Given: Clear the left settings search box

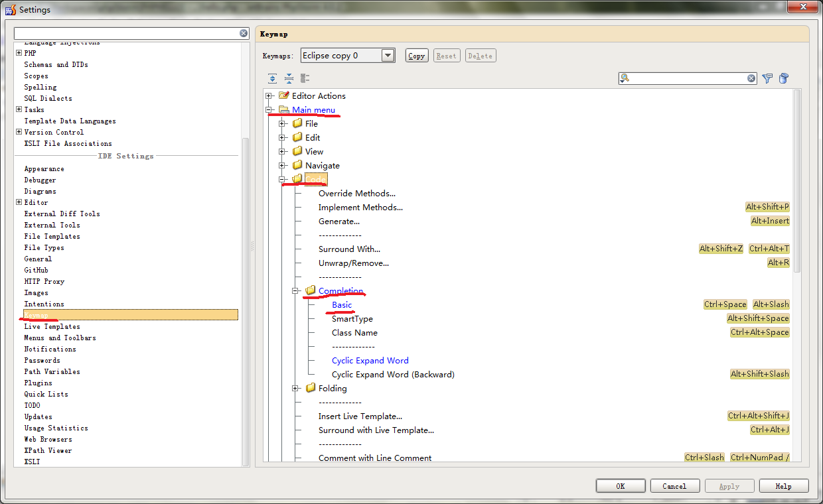Looking at the screenshot, I should (244, 34).
